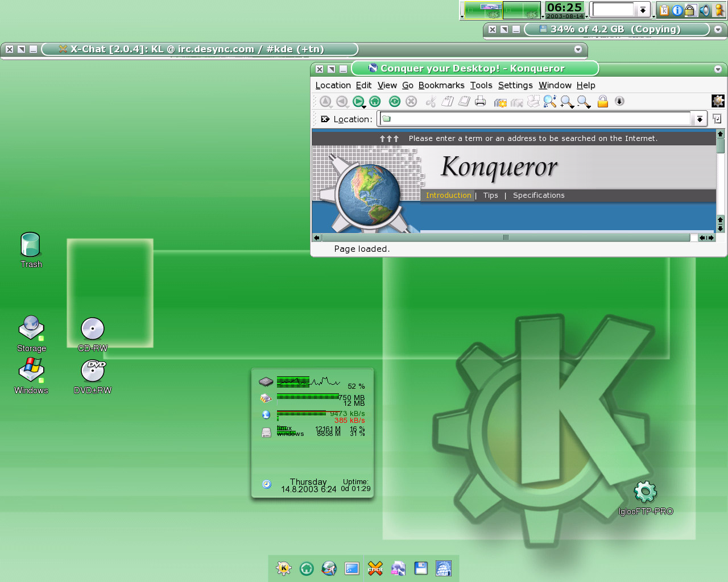Print the page using the printer icon

(481, 101)
